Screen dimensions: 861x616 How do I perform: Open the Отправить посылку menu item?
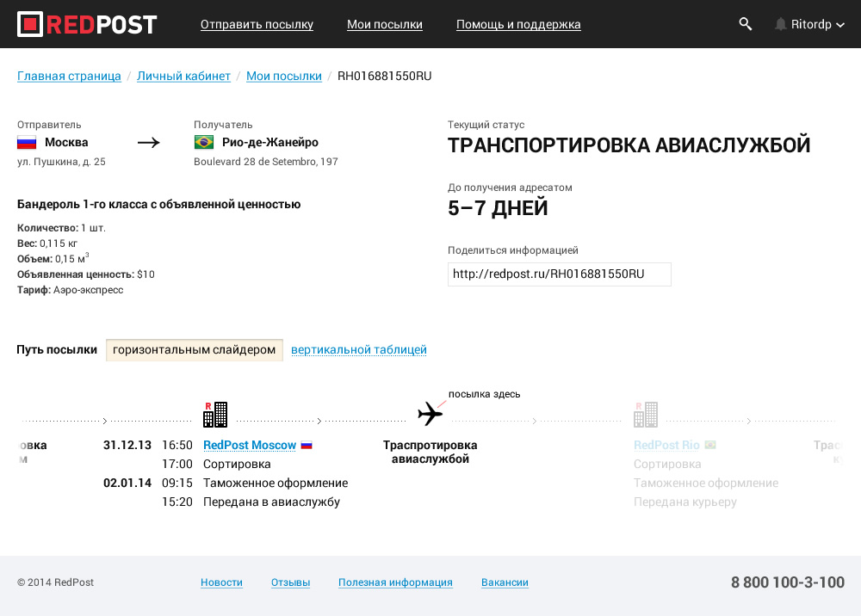point(257,25)
